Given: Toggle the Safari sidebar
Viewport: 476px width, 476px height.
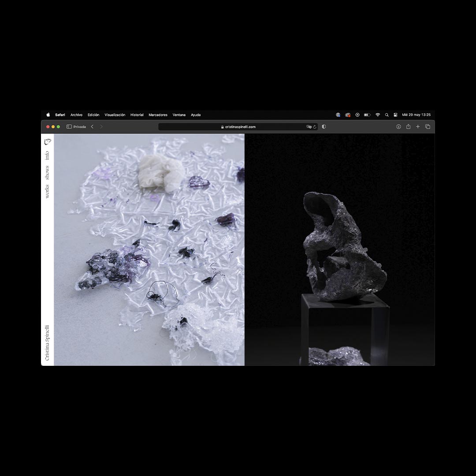Looking at the screenshot, I should point(69,126).
